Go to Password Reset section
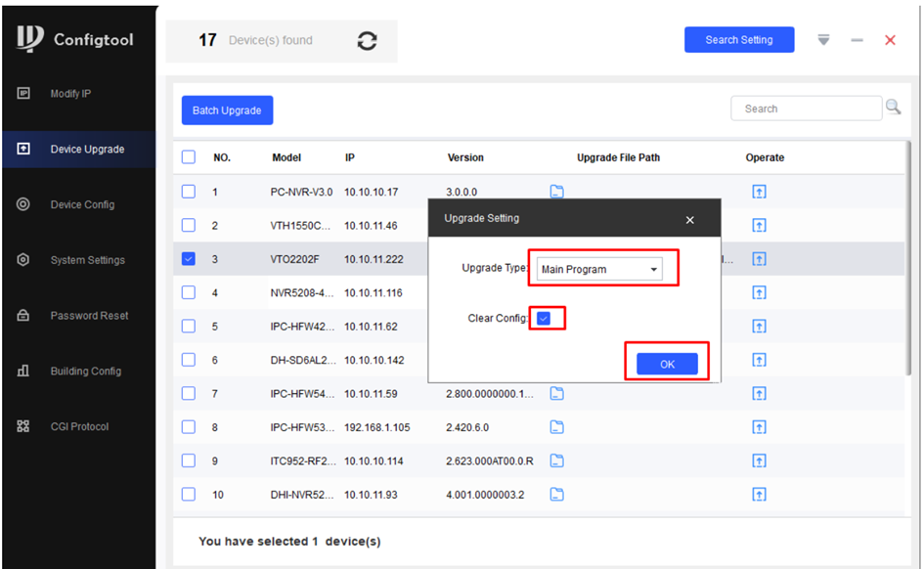 click(x=89, y=316)
